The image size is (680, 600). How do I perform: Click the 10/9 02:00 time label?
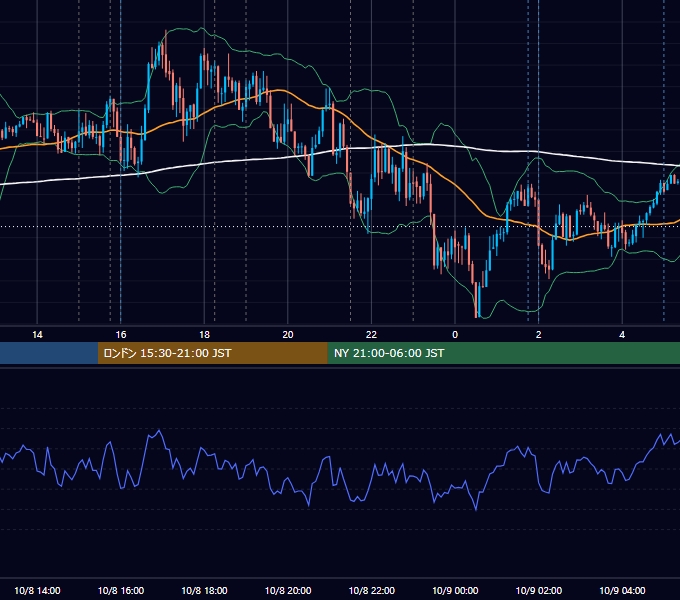(539, 590)
